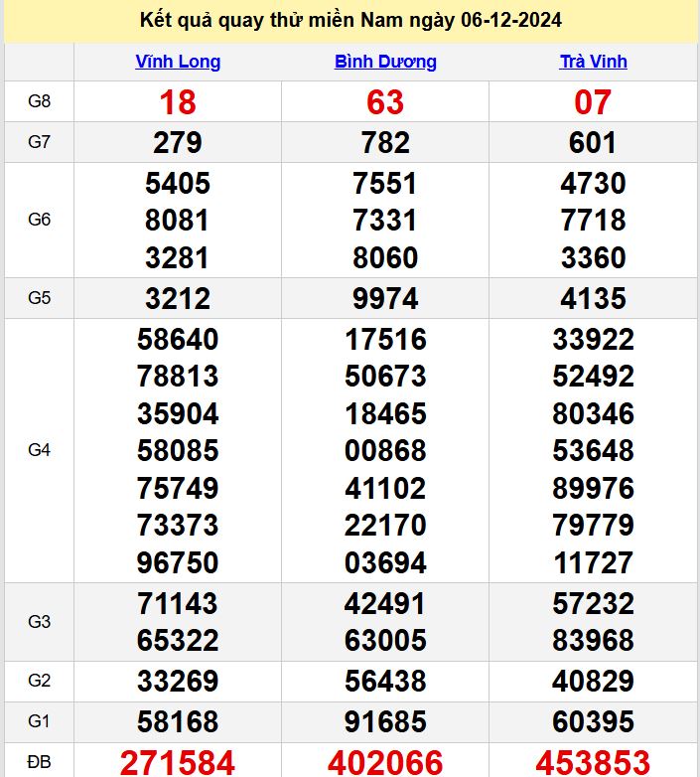The height and width of the screenshot is (777, 700).
Task: Click G3 number 71143
Action: tap(178, 603)
